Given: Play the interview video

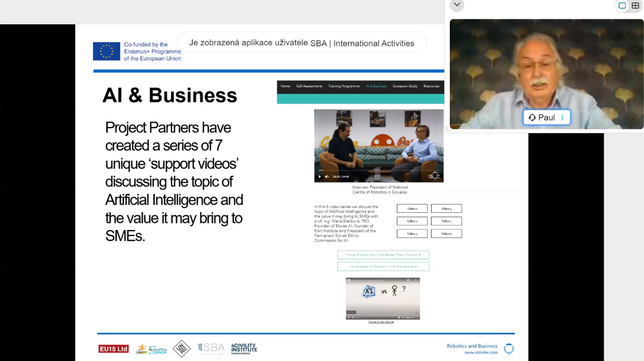Looking at the screenshot, I should 319,176.
